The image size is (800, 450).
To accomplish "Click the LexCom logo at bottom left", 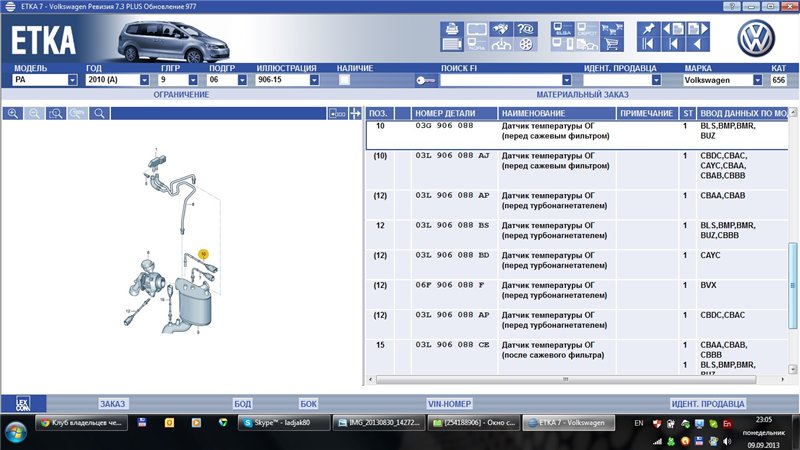I will 23,404.
